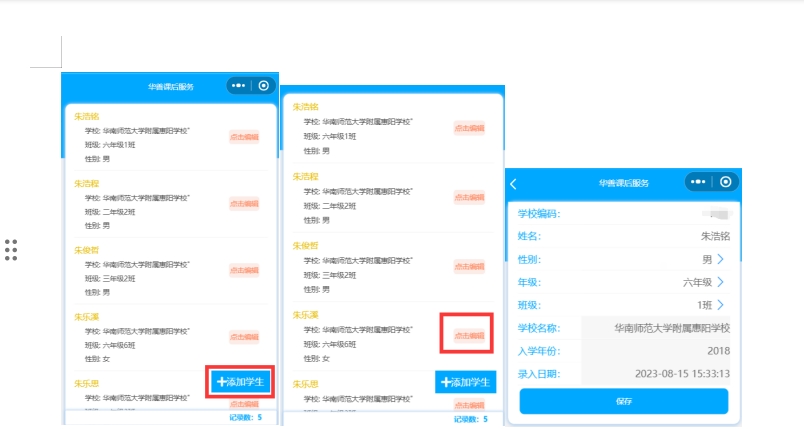Image resolution: width=804 pixels, height=429 pixels.
Task: Select student name 朱俊哲 on the first list screen
Action: coord(87,249)
